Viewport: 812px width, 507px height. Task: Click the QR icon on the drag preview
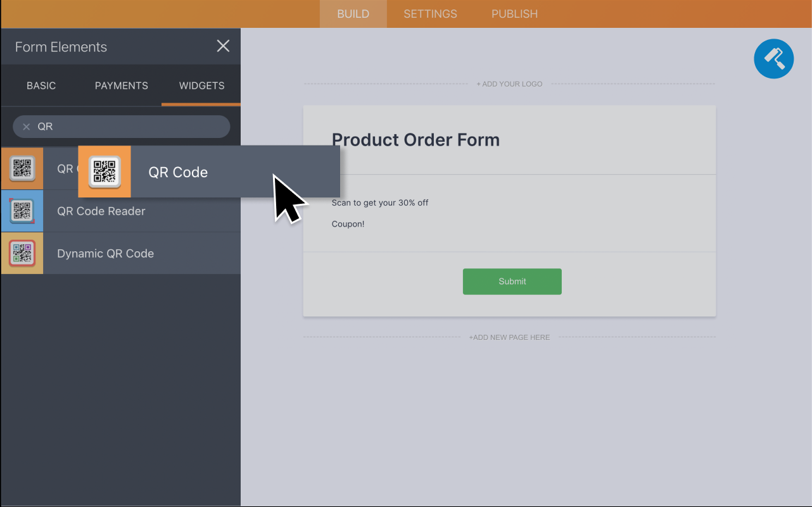104,171
